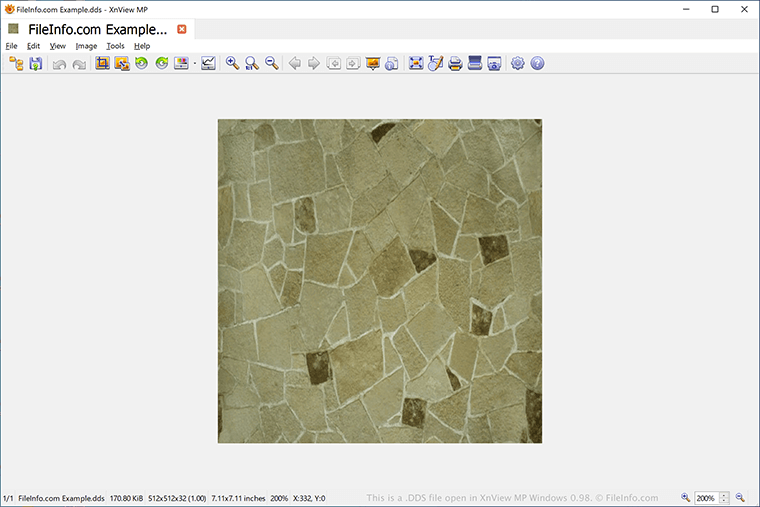Click the Help question mark icon
Image resolution: width=760 pixels, height=507 pixels.
(x=537, y=63)
